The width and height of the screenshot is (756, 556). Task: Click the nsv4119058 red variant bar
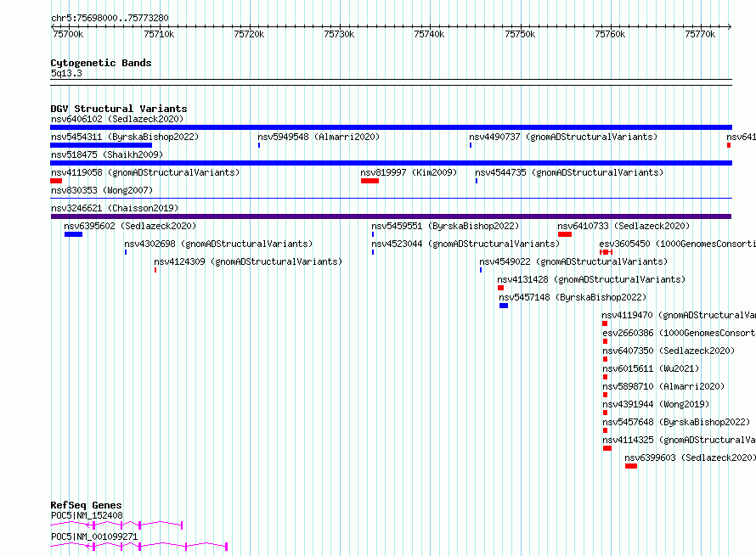coord(56,181)
